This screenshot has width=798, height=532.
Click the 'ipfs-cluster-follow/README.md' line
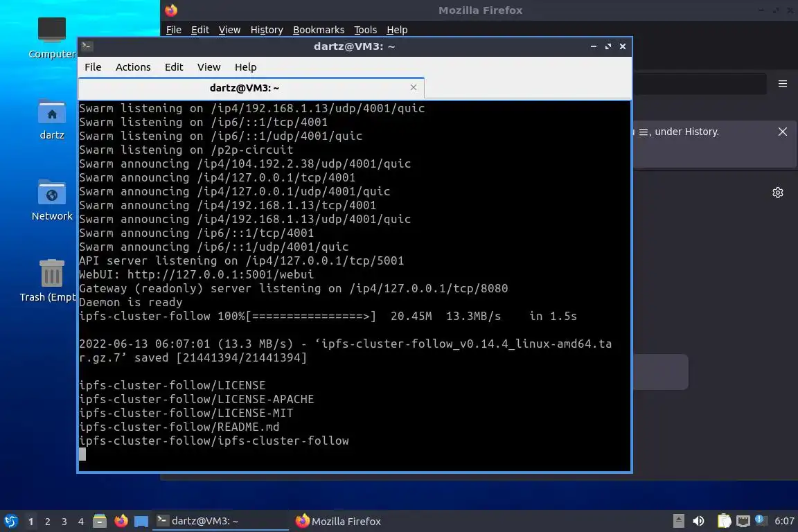(179, 427)
